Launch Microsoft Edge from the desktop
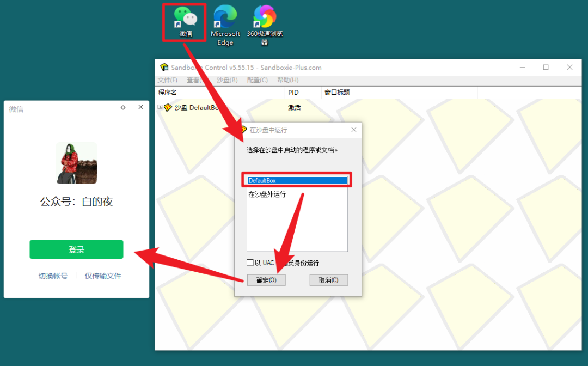The image size is (588, 366). click(225, 18)
